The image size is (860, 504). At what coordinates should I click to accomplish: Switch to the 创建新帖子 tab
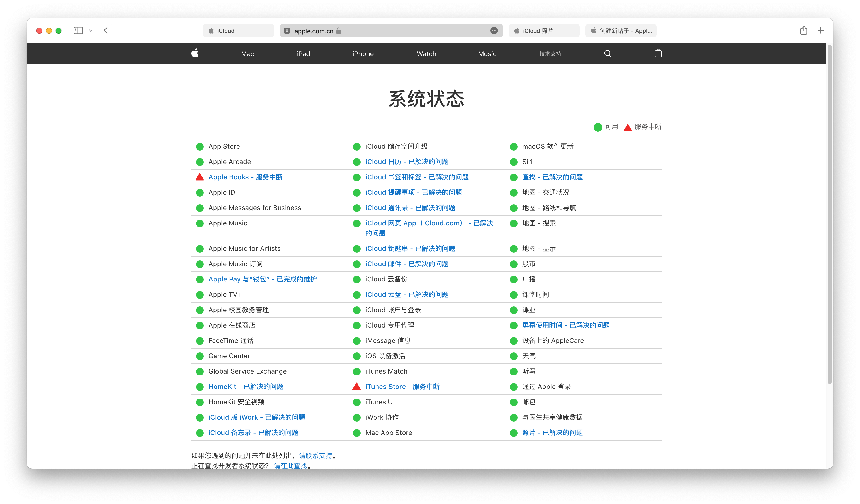click(621, 31)
